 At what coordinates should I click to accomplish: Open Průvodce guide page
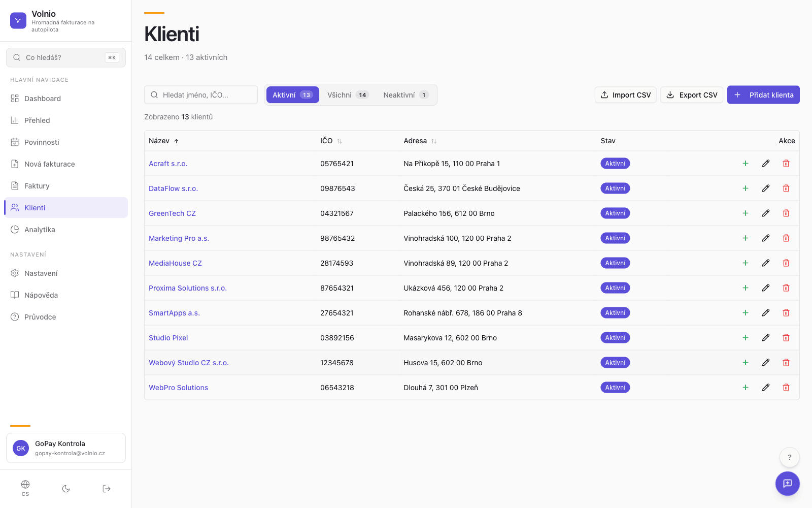(x=66, y=317)
